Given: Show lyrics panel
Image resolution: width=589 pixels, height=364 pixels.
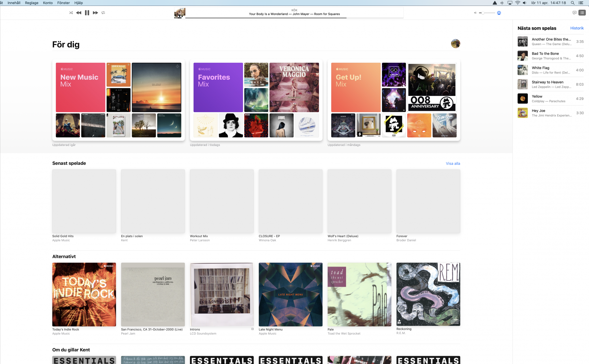Looking at the screenshot, I should click(x=574, y=13).
